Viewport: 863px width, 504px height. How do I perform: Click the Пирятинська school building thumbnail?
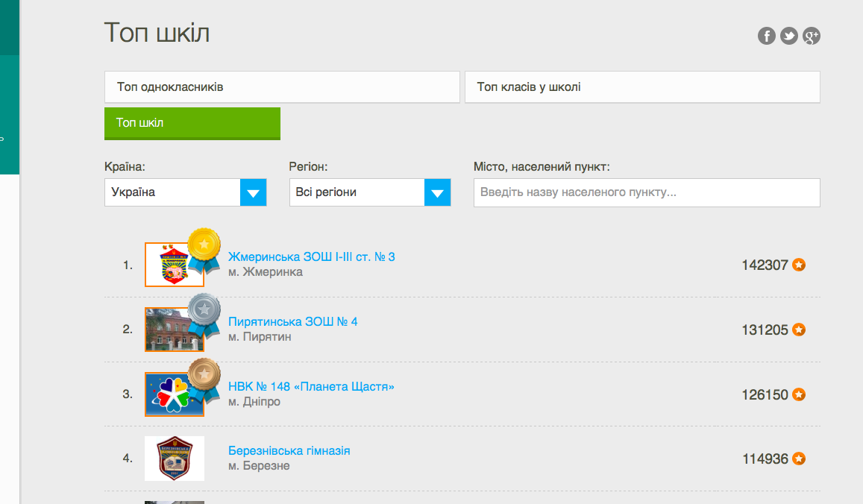174,330
